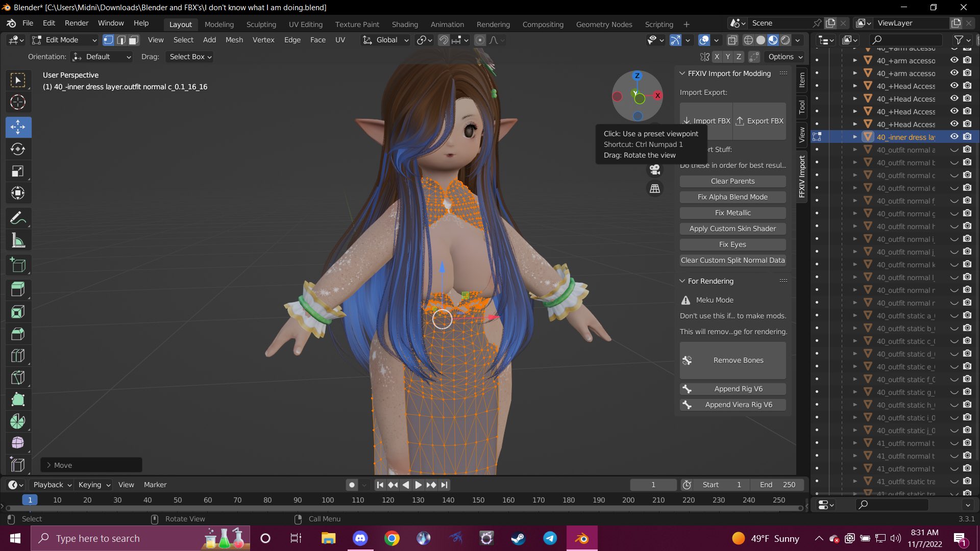Viewport: 980px width, 551px height.
Task: Click the Apply Custom Skin Shader button
Action: (732, 229)
